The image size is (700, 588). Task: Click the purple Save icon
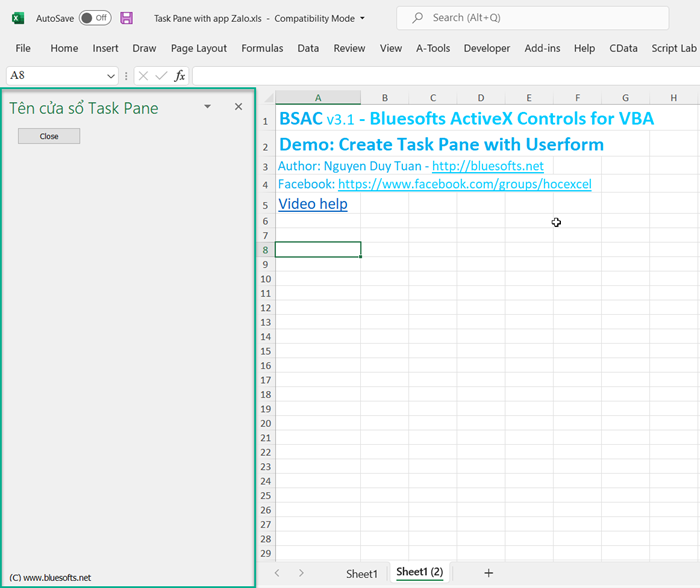(x=126, y=18)
